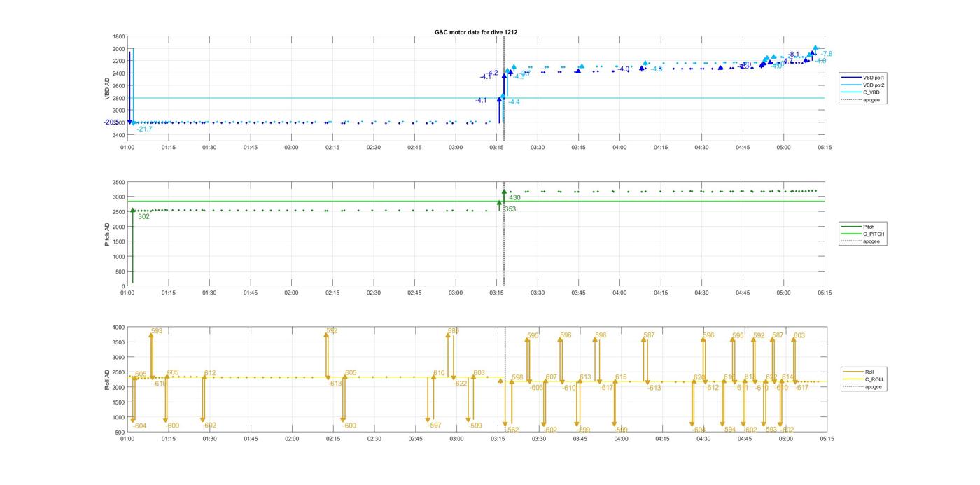Image resolution: width=980 pixels, height=485 pixels.
Task: Click the "-594" annotation in the Roll plot
Action: (x=729, y=430)
